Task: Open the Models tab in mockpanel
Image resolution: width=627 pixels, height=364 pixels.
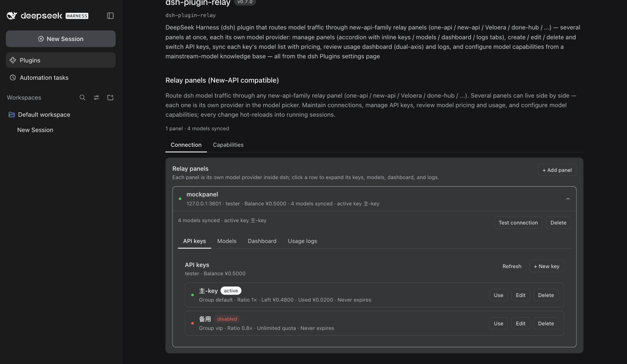Action: 227,241
